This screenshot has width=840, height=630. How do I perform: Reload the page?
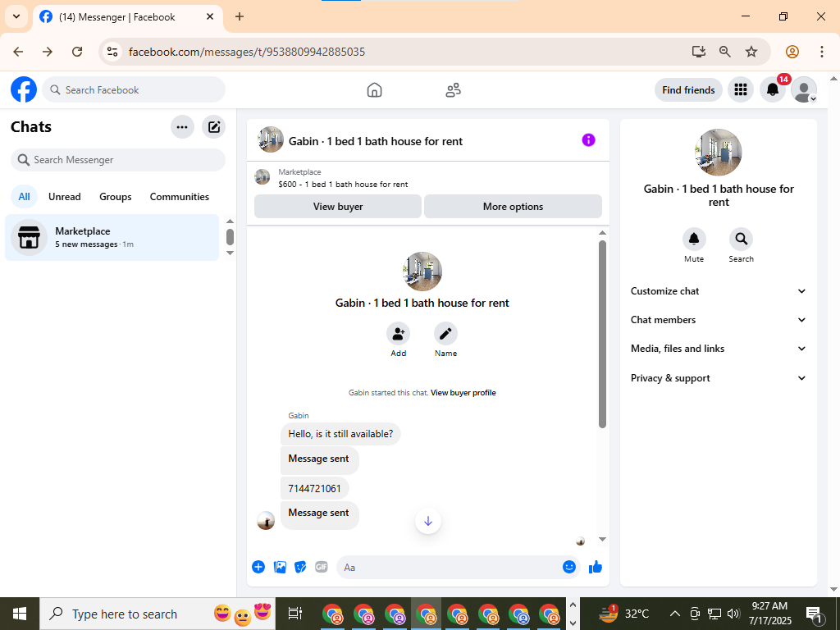click(77, 52)
